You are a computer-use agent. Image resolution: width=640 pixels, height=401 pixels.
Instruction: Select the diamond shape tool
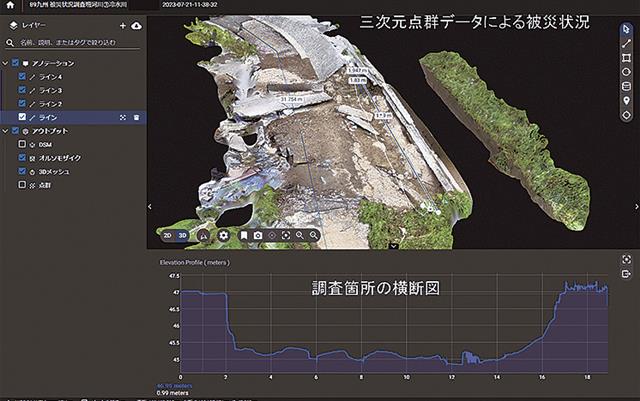(x=626, y=115)
